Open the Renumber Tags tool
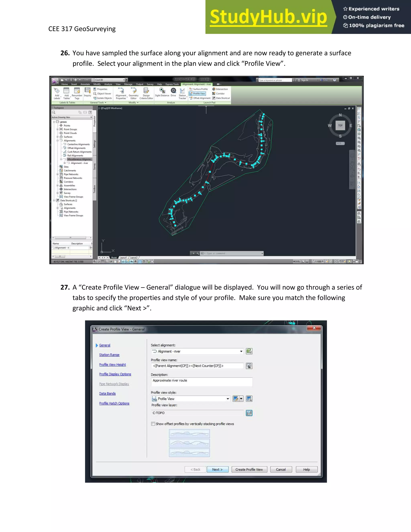This screenshot has width=411, height=532. [x=77, y=94]
